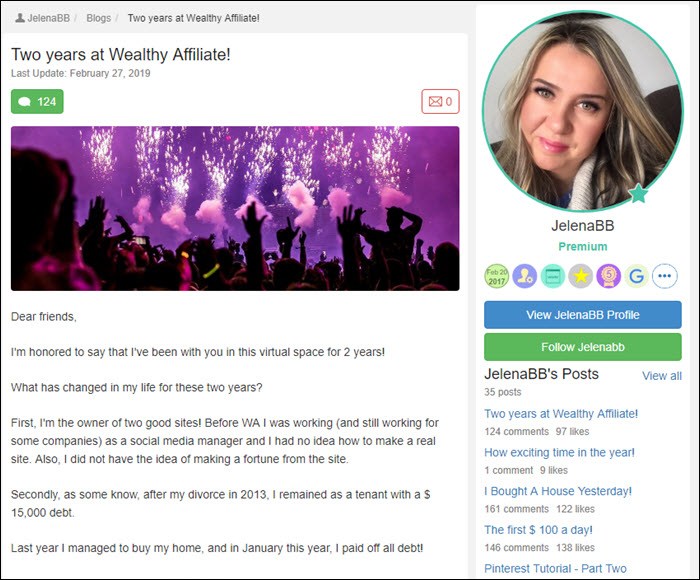
Task: Click the purple user profile badge icon
Action: [x=525, y=276]
